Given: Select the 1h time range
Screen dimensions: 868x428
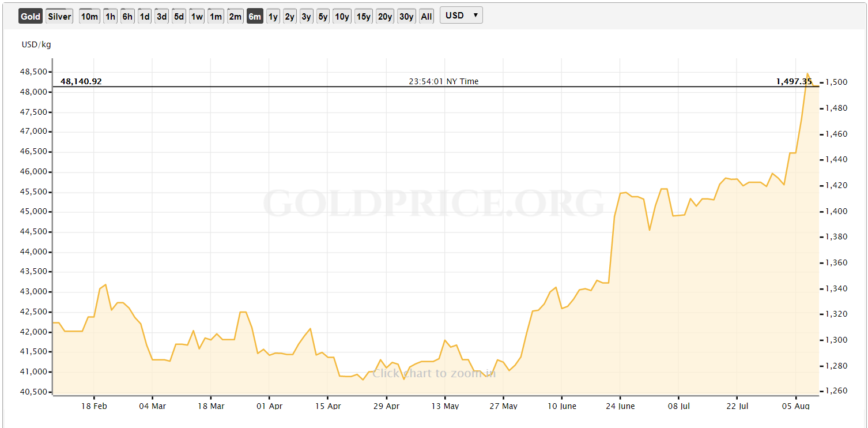Looking at the screenshot, I should [x=110, y=16].
